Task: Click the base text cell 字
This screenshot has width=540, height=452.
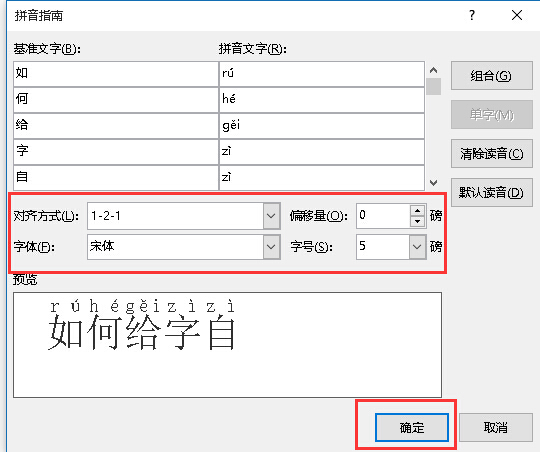Action: coord(116,152)
